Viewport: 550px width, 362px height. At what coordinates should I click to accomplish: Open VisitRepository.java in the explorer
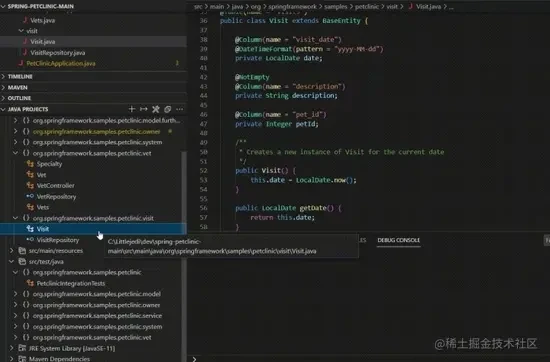click(x=58, y=53)
